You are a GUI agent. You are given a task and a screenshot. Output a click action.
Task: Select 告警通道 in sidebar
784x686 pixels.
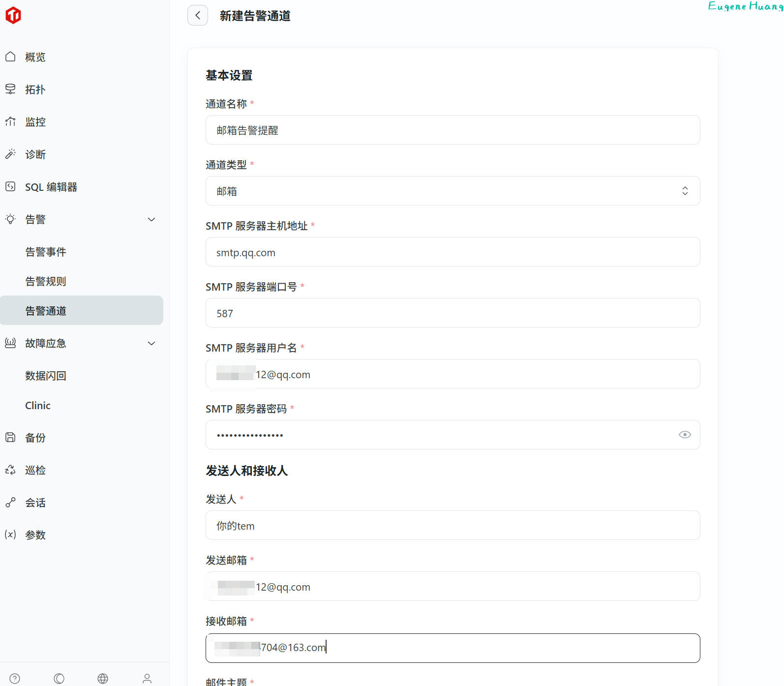46,311
